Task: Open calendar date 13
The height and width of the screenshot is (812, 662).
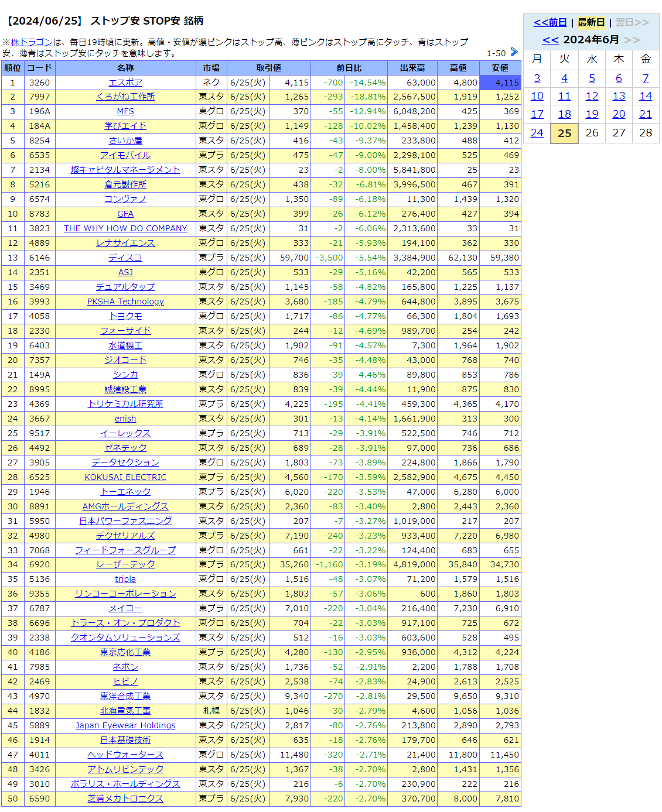Action: [619, 96]
